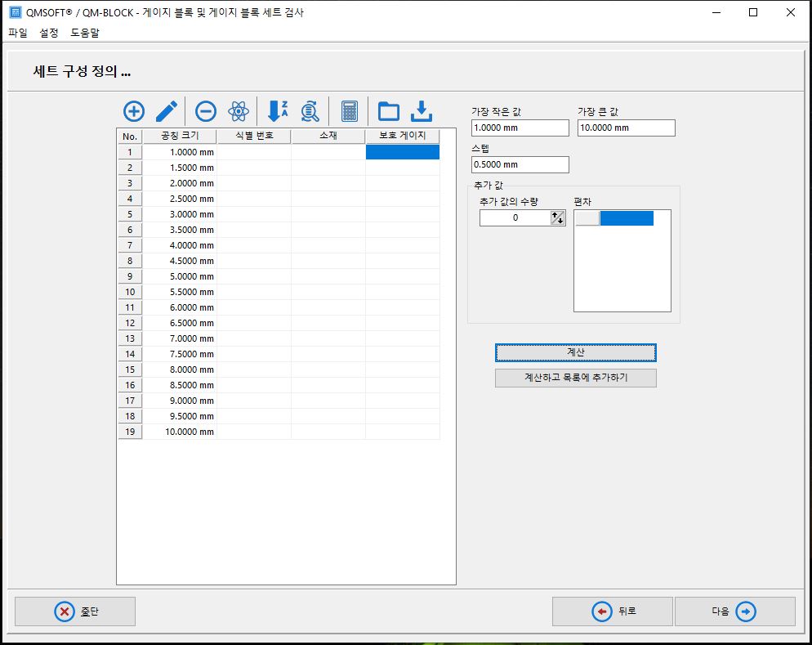Sort list with Z-A arrow icon
This screenshot has height=645, width=812.
(278, 111)
